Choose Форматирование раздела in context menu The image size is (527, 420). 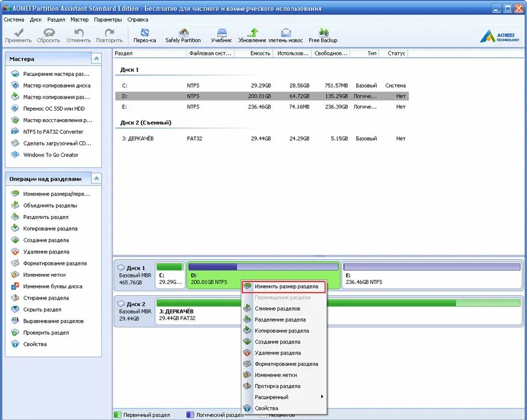tap(284, 364)
